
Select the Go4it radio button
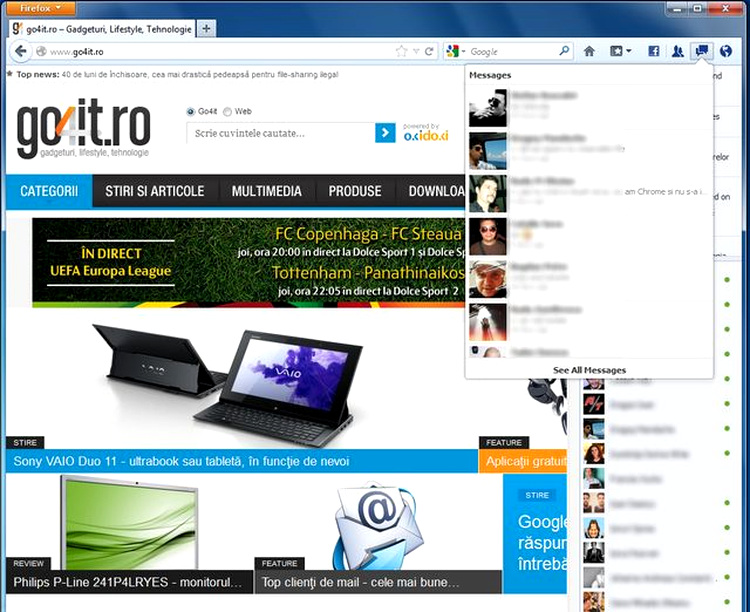click(190, 111)
